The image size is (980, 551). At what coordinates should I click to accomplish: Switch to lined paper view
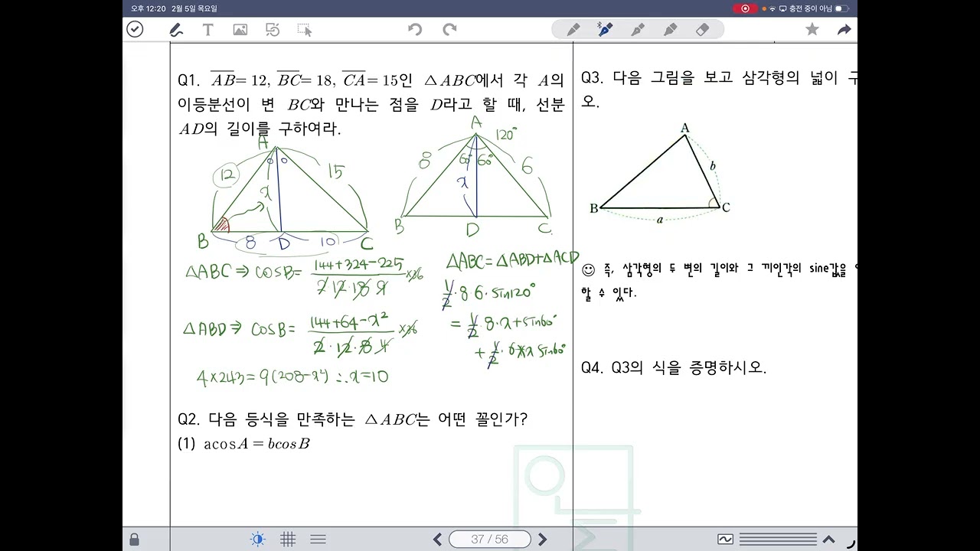pyautogui.click(x=318, y=540)
